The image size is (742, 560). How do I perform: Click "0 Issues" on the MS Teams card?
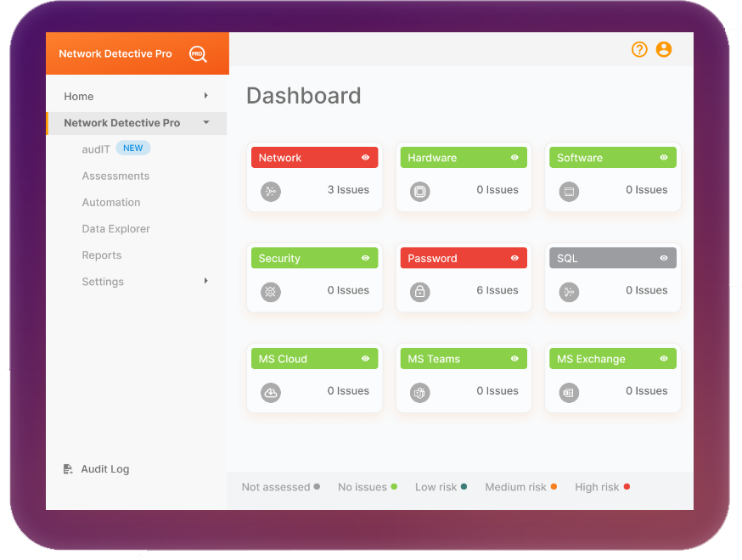pyautogui.click(x=497, y=391)
